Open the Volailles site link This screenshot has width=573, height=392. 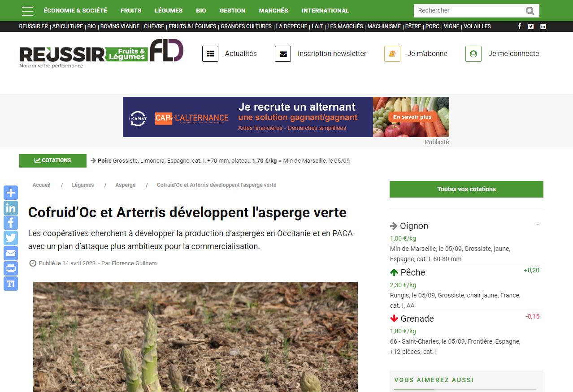point(477,26)
